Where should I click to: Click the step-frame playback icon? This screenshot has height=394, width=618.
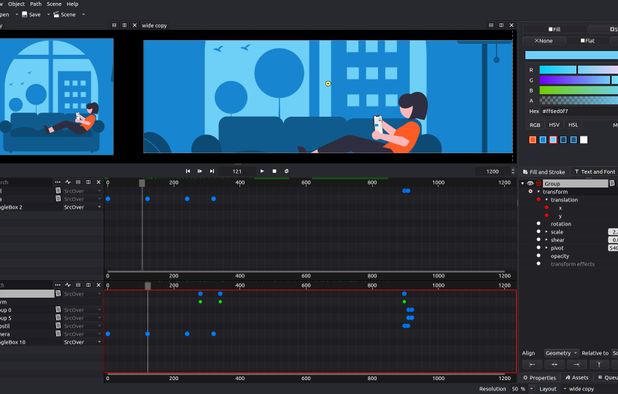pos(200,171)
